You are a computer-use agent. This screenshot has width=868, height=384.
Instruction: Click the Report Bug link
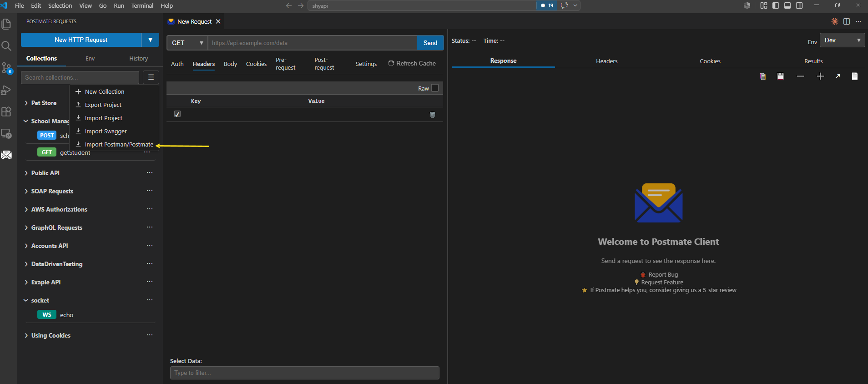tap(663, 274)
